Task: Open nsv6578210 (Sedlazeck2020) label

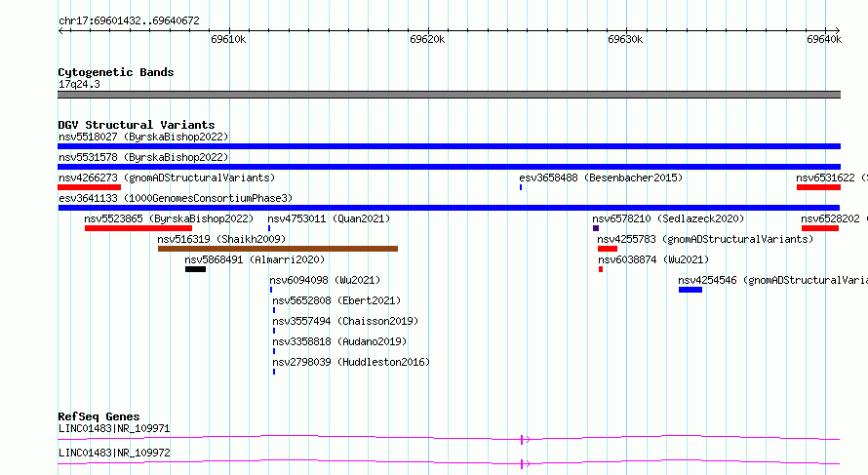Action: click(x=668, y=218)
